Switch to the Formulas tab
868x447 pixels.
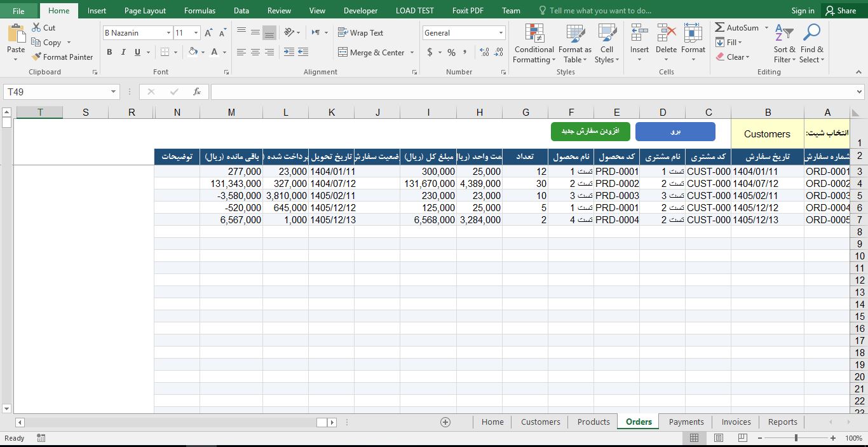click(200, 10)
